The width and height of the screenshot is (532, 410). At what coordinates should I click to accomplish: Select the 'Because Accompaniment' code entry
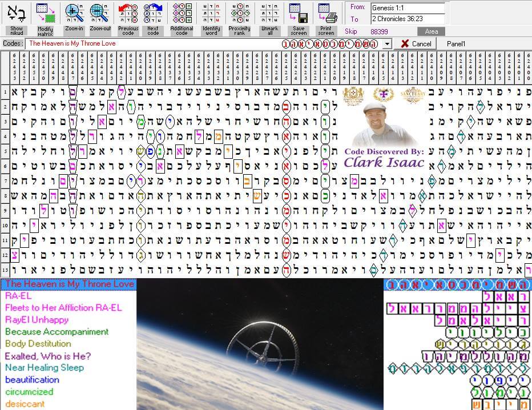[x=57, y=332]
